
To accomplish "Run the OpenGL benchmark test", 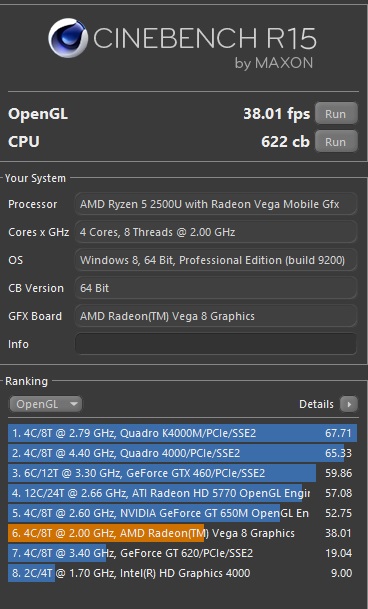I will pos(336,113).
